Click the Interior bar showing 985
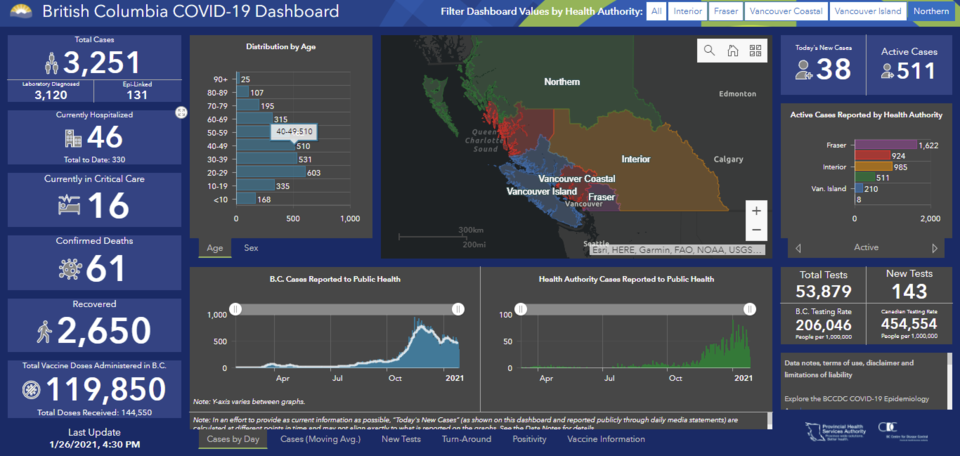960x456 pixels. [x=874, y=166]
